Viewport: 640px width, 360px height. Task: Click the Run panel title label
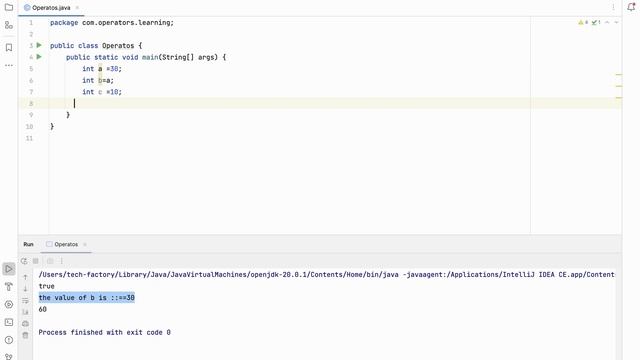pos(29,244)
